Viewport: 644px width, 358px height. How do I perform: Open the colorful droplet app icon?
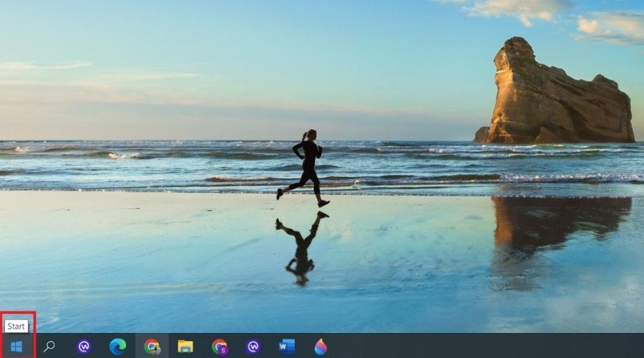click(321, 347)
